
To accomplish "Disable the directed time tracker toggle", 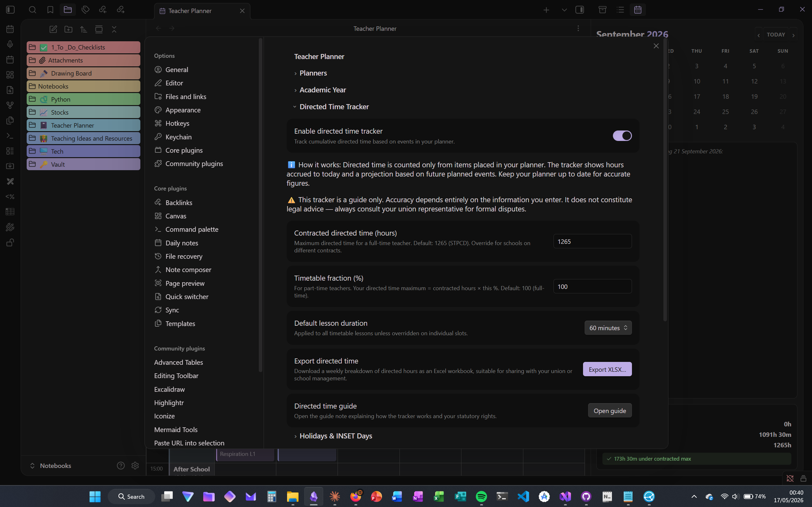I will click(622, 136).
